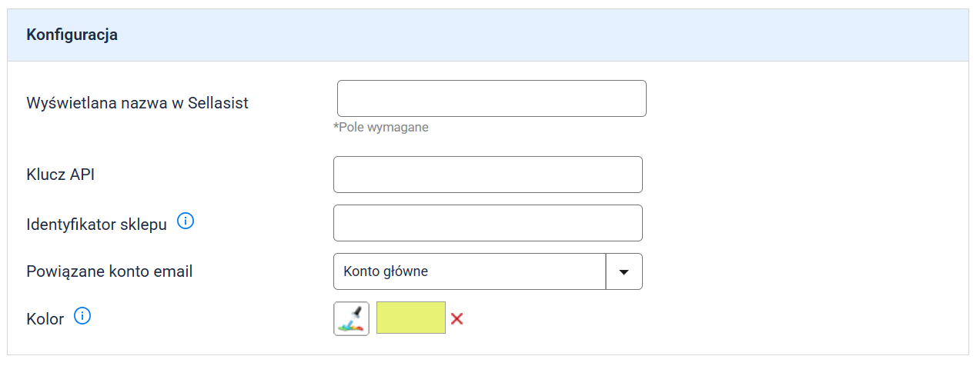980x366 pixels.
Task: Click into the Klucz API input field
Action: coord(487,175)
